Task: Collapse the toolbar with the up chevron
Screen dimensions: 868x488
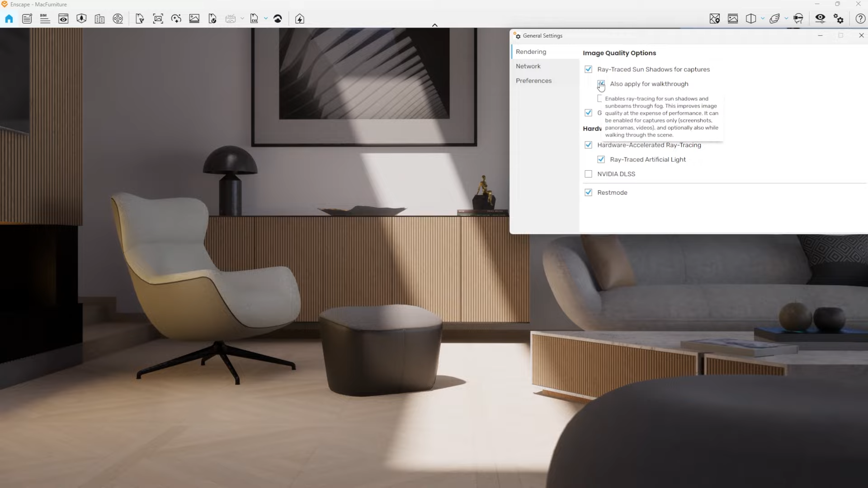Action: pos(434,25)
